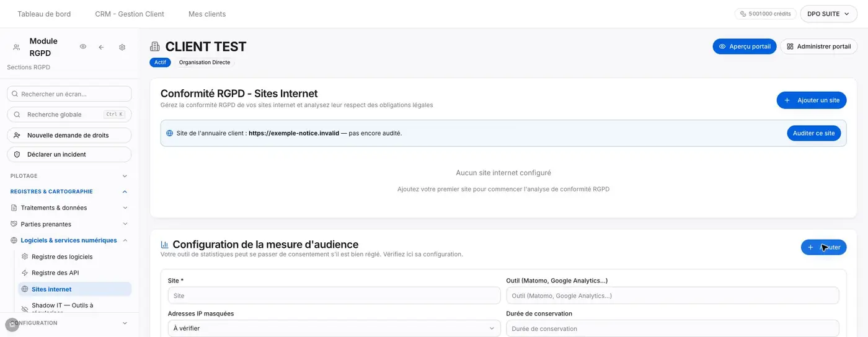Click the building icon beside CLIENT TEST
This screenshot has width=868, height=337.
[155, 46]
